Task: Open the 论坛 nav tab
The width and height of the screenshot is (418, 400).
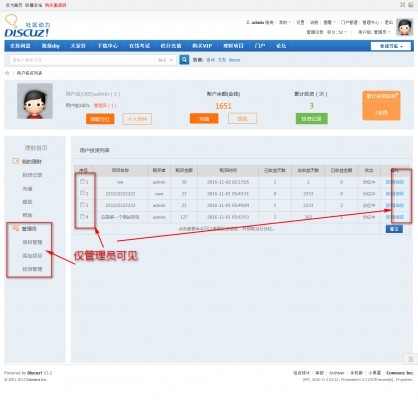Action: pyautogui.click(x=281, y=46)
